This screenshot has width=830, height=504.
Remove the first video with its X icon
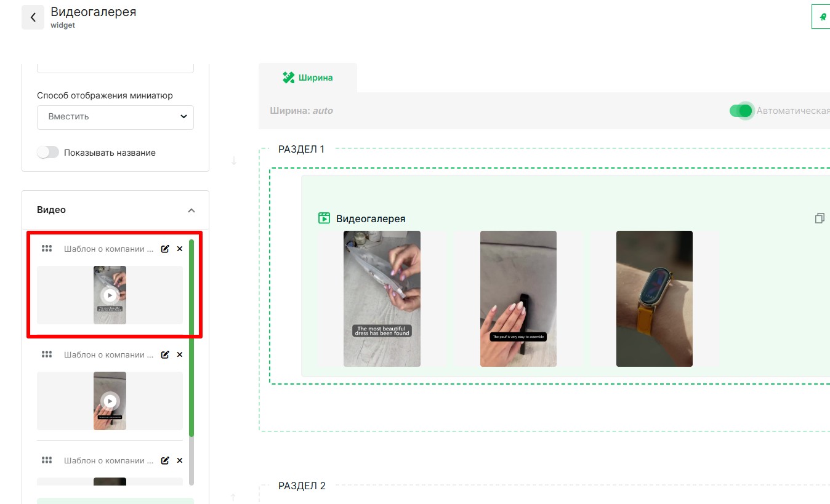[180, 249]
